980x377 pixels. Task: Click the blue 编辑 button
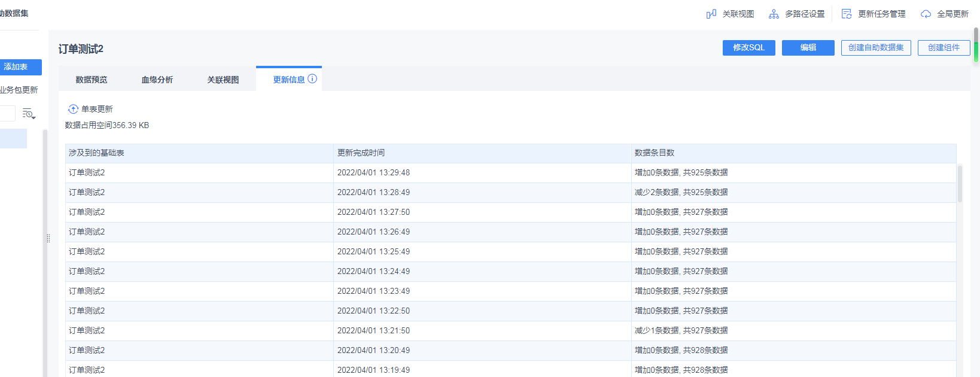[808, 48]
